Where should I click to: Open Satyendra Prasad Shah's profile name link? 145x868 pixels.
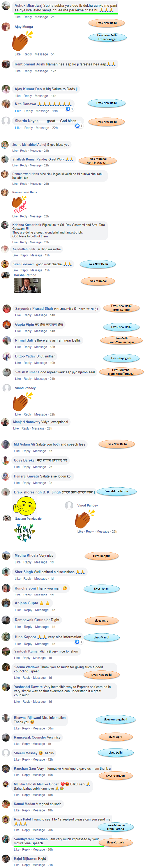(x=34, y=308)
